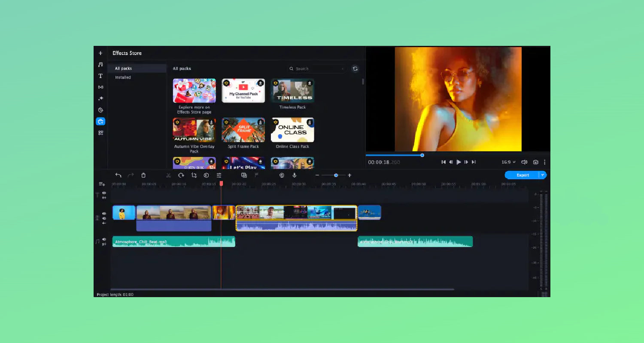Open the preview three-dot options menu
Viewport: 644px width, 343px height.
tap(545, 162)
